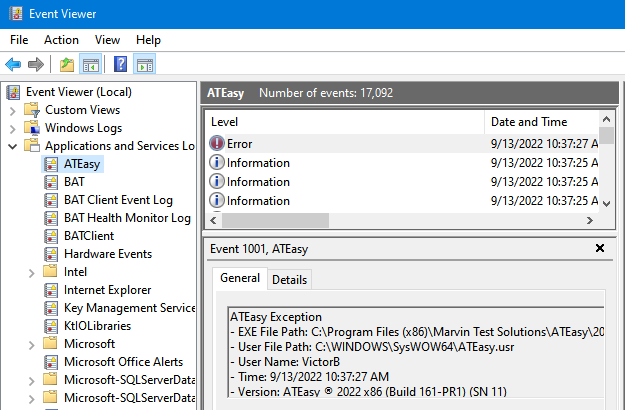
Task: Expand the first Microsoft-SQLServerData node
Action: point(32,381)
